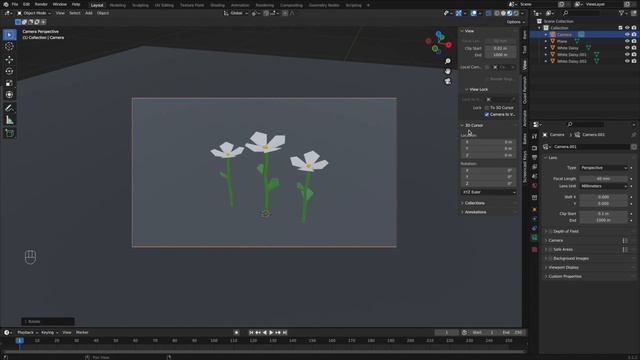Expand the Annotations panel in sidebar
The width and height of the screenshot is (640, 360).
coord(475,212)
